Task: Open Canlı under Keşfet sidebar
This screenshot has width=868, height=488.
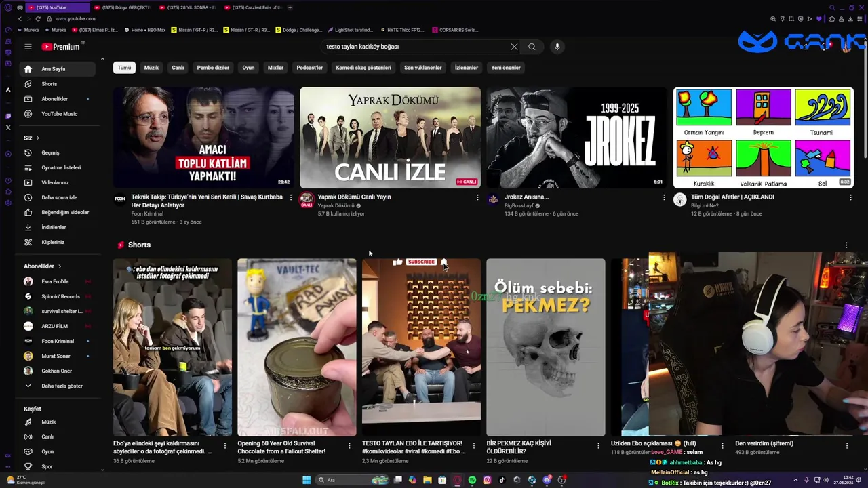Action: coord(57,436)
